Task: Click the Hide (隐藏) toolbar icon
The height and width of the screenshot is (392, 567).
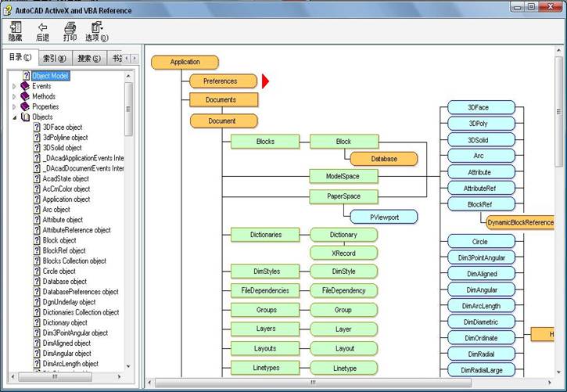Action: click(15, 27)
